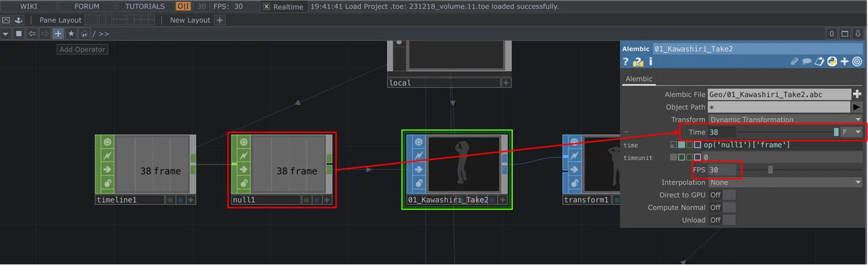The width and height of the screenshot is (868, 265).
Task: Open Python help icon in parameter panel
Action: pos(637,62)
